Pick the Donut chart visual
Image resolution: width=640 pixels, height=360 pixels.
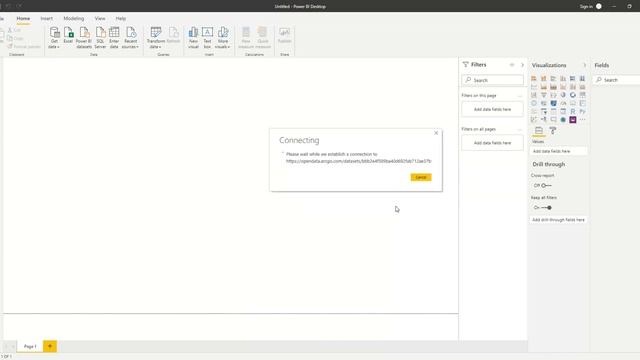[573, 95]
